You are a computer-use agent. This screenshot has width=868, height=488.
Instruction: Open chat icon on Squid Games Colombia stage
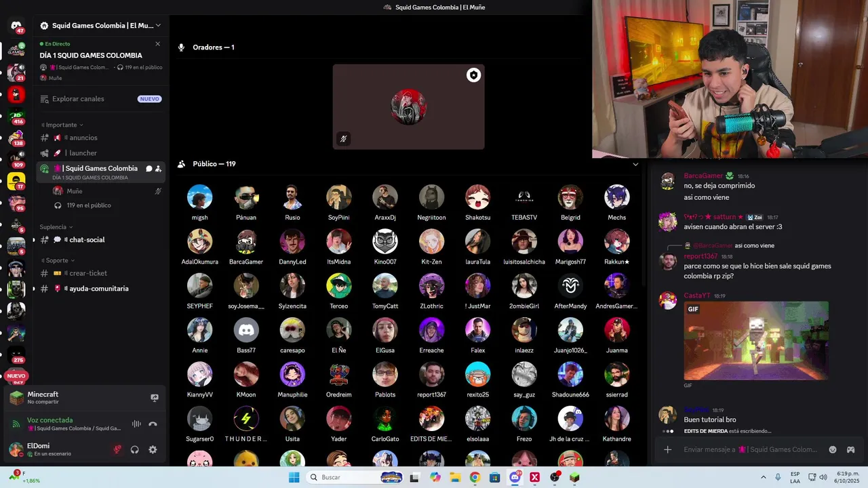149,169
